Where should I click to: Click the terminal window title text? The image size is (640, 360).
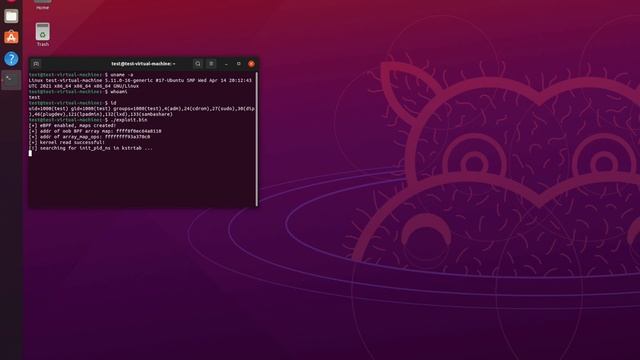(x=143, y=64)
